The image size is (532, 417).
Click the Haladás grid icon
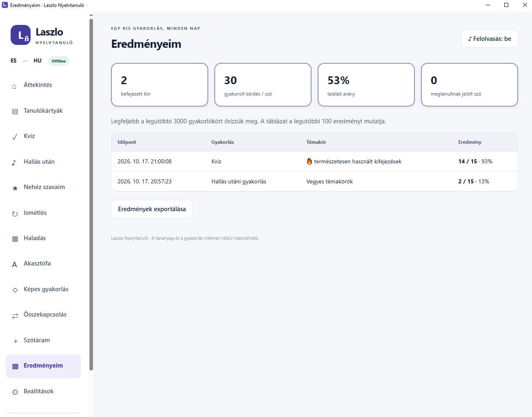tap(15, 239)
